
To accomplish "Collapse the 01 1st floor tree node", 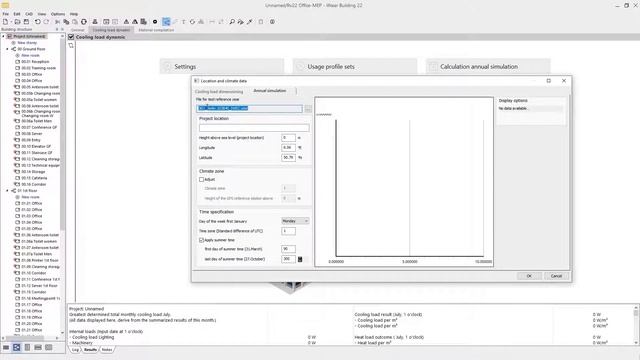I will 7,191.
